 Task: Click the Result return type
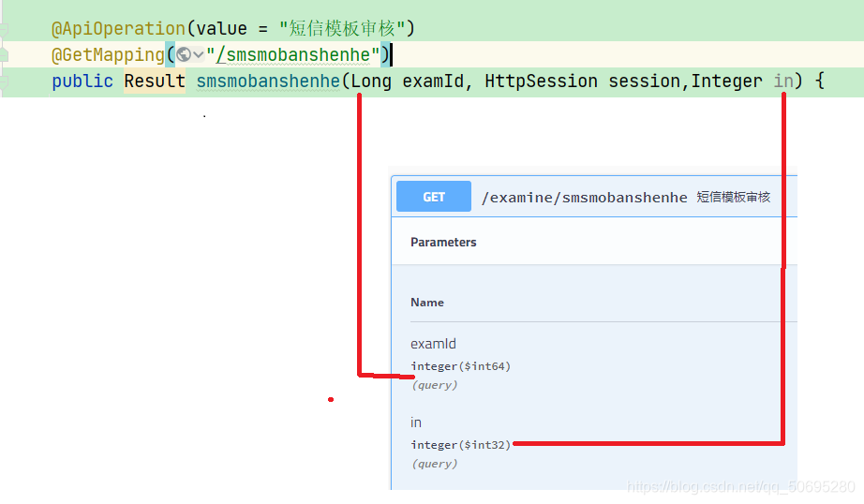click(155, 81)
